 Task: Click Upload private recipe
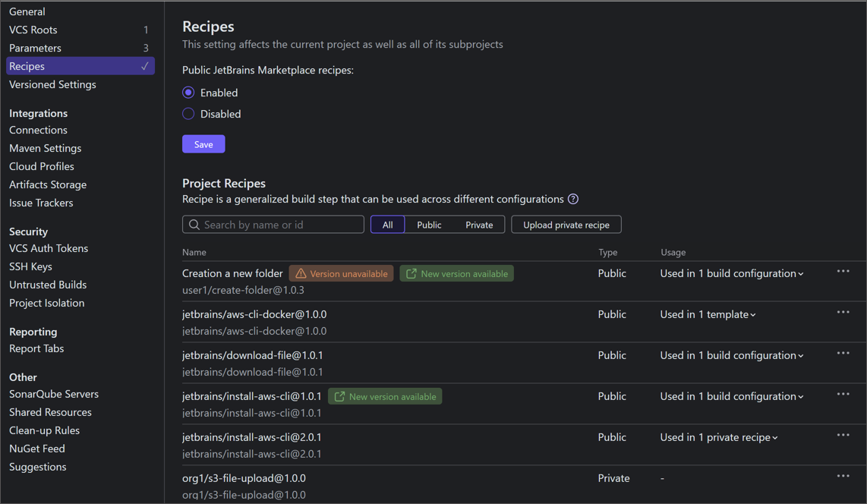coord(566,224)
